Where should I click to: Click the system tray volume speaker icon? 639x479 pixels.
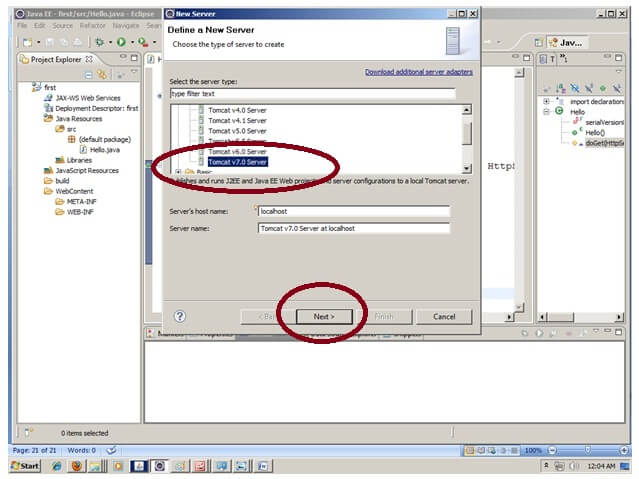574,466
